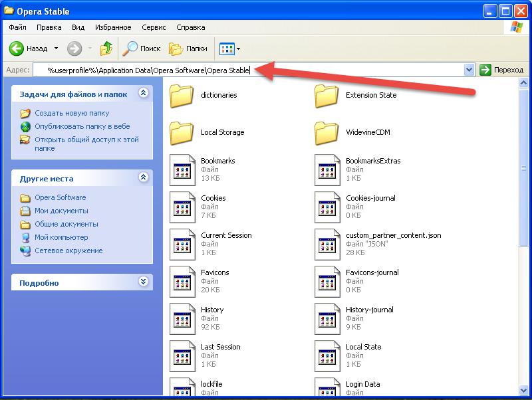
Task: Click the Login Data file name
Action: pyautogui.click(x=362, y=384)
